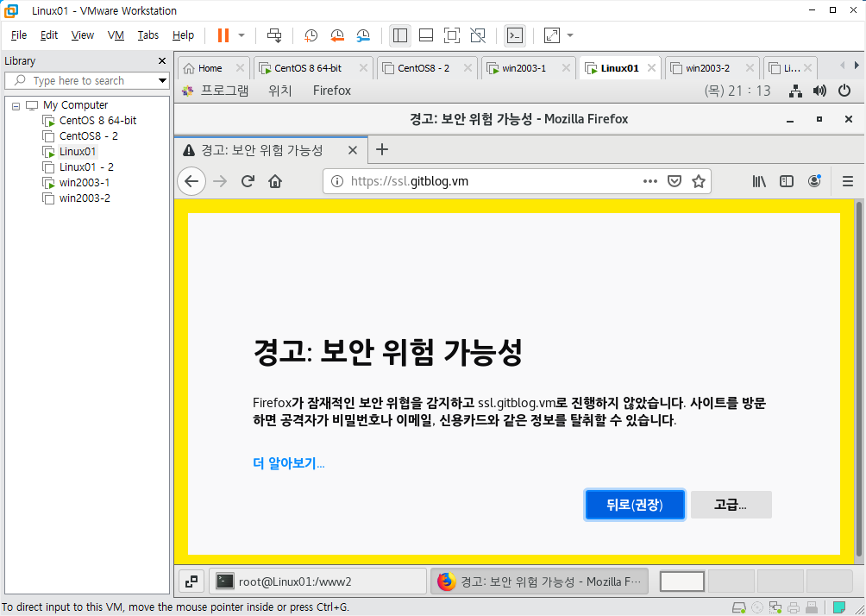Click the Firefox window button in GNOME taskbar
The height and width of the screenshot is (616, 866).
point(539,581)
